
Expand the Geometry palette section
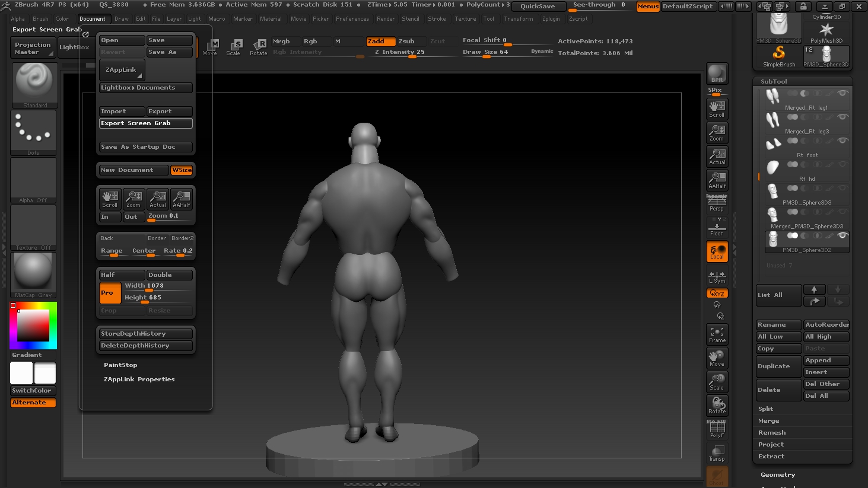tap(778, 475)
